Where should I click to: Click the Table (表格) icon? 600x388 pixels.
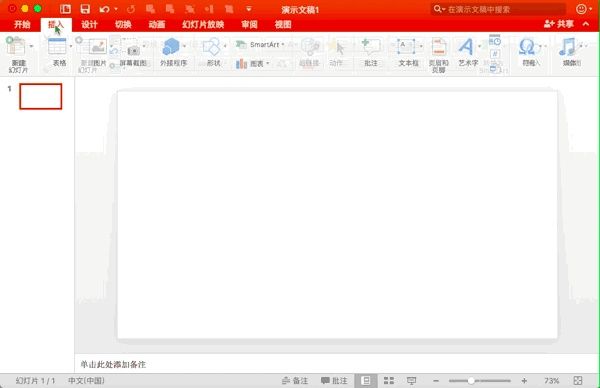pos(57,46)
